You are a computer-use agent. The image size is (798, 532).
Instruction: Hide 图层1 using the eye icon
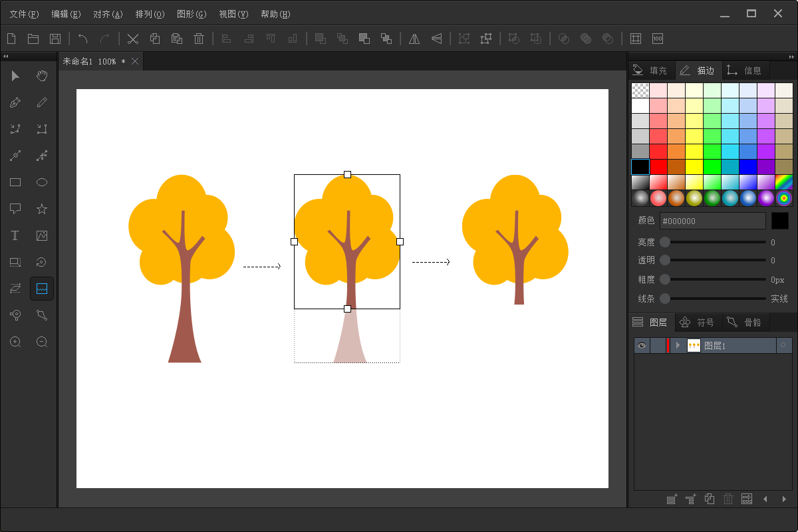coord(642,345)
